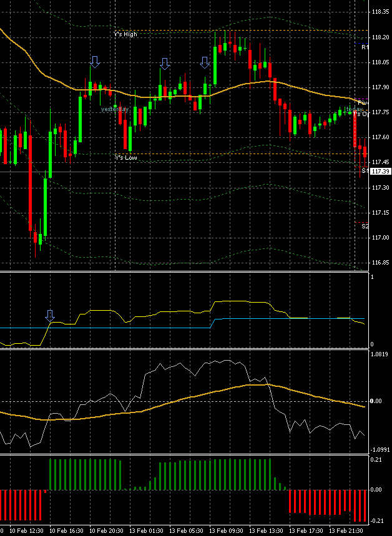The image size is (392, 536).
Task: Click the 10 Feb 20:30 time label
Action: 106,530
